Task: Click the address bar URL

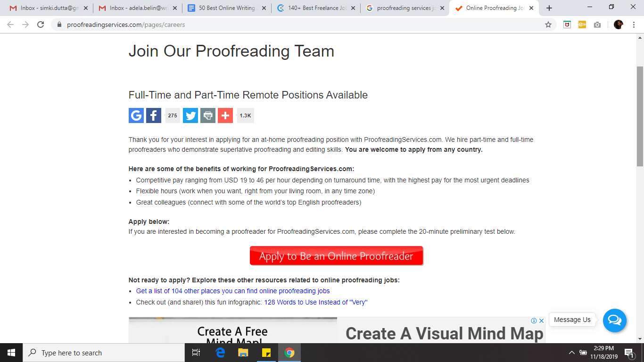Action: (126, 25)
